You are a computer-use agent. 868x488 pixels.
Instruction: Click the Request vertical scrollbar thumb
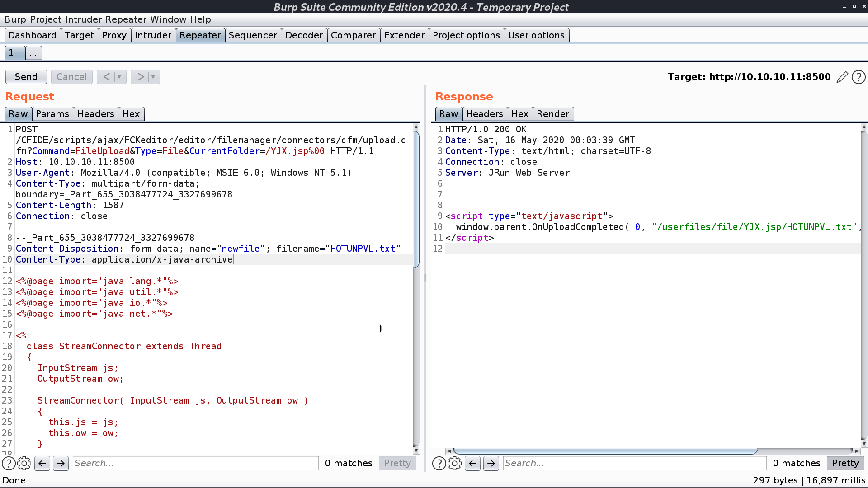pos(416,199)
